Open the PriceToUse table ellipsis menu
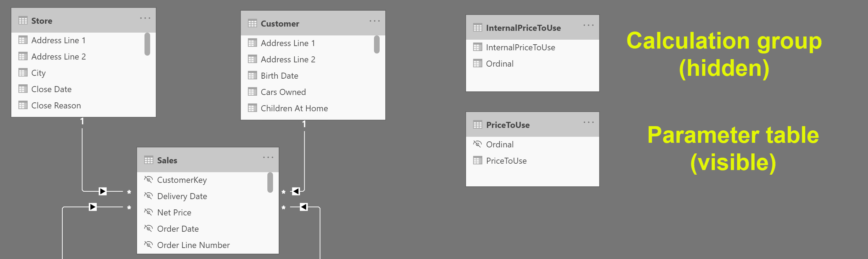 (589, 122)
